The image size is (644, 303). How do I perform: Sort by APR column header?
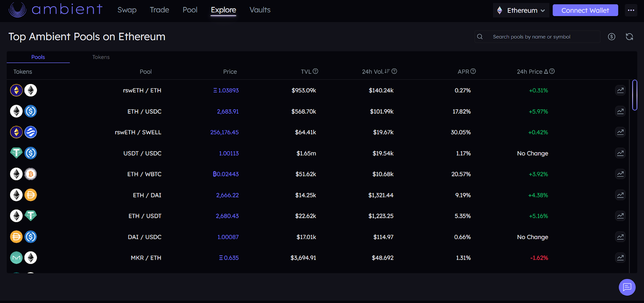(x=463, y=72)
